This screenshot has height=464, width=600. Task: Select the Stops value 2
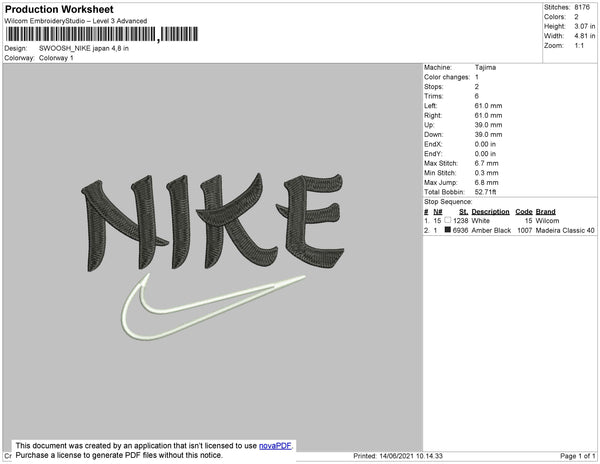point(476,86)
